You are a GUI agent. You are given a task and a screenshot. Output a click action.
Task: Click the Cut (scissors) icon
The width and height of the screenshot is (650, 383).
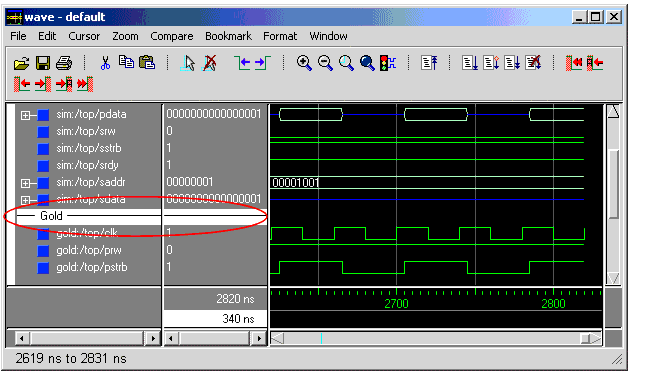pyautogui.click(x=105, y=63)
